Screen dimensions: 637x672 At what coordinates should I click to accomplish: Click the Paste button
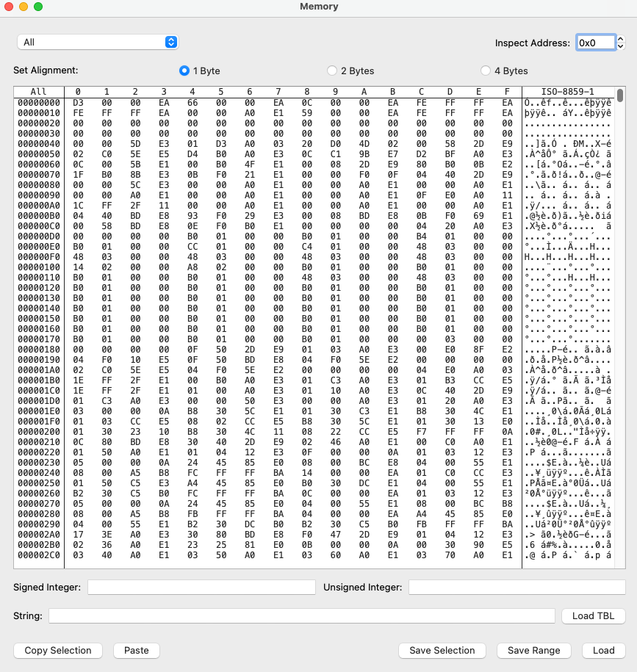pos(136,650)
